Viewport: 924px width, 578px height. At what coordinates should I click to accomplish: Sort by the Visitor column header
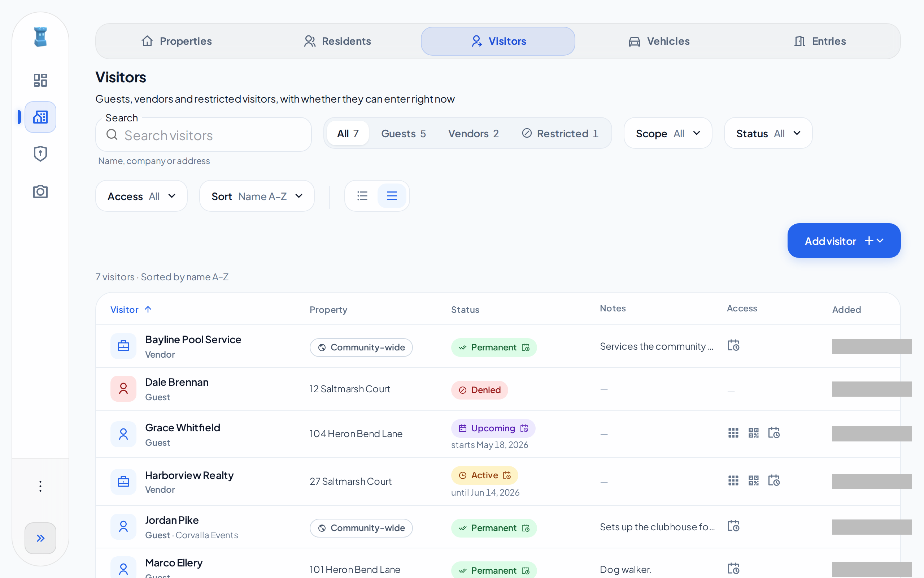pos(131,310)
